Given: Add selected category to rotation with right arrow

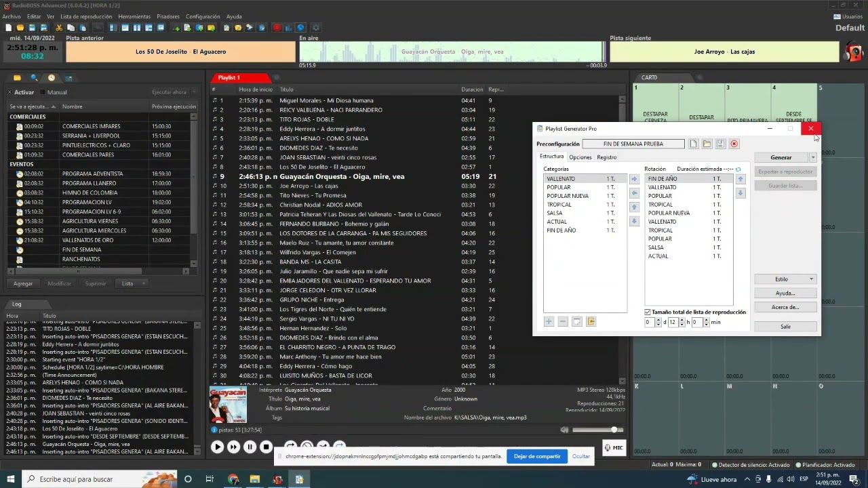Looking at the screenshot, I should coord(634,179).
